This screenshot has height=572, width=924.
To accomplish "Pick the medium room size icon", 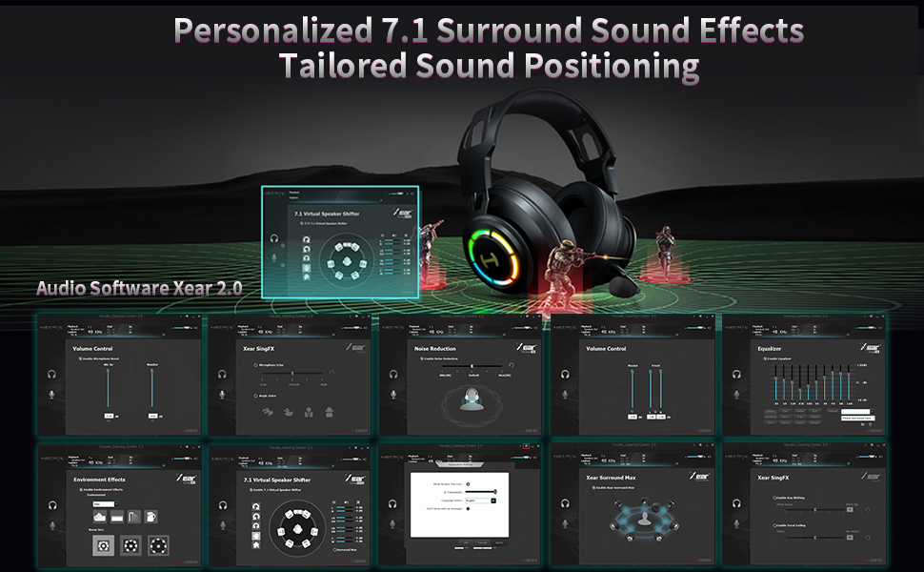I will pos(131,545).
